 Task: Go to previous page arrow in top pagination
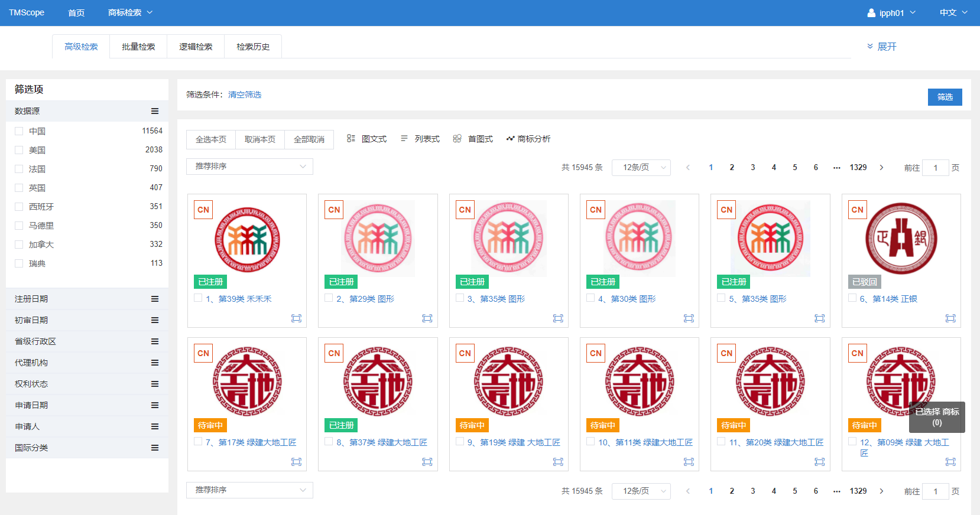tap(688, 168)
